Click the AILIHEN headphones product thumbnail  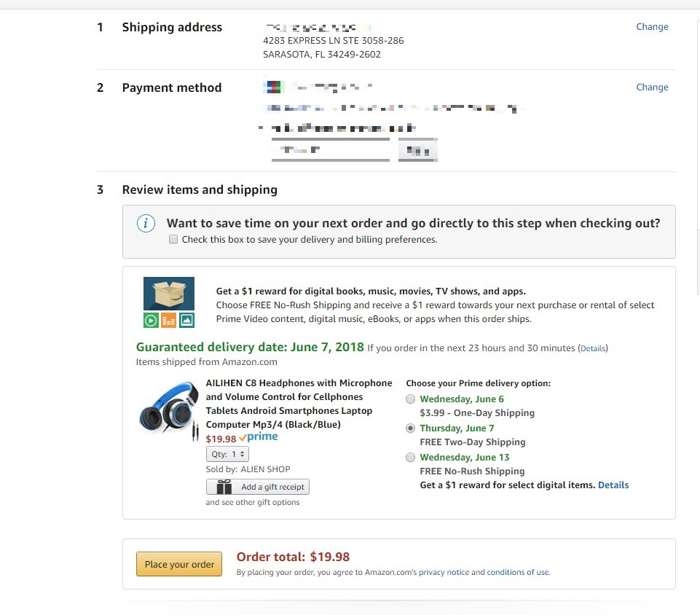pyautogui.click(x=169, y=410)
